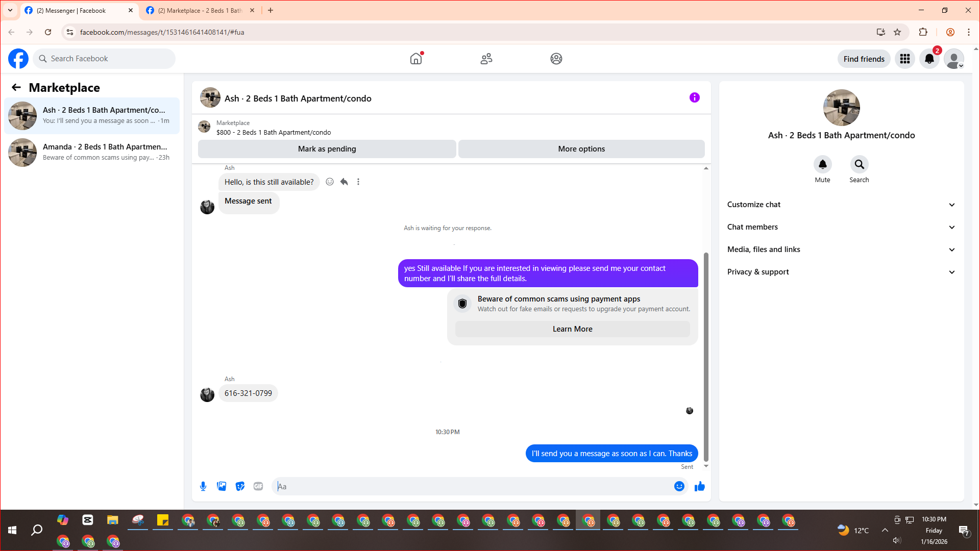The width and height of the screenshot is (980, 551).
Task: Click the voice clip microphone icon
Action: [x=203, y=486]
